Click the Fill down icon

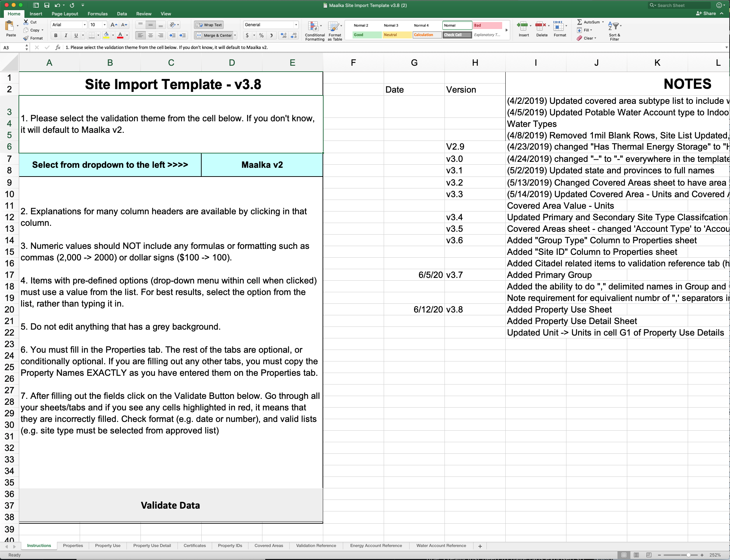(x=579, y=30)
